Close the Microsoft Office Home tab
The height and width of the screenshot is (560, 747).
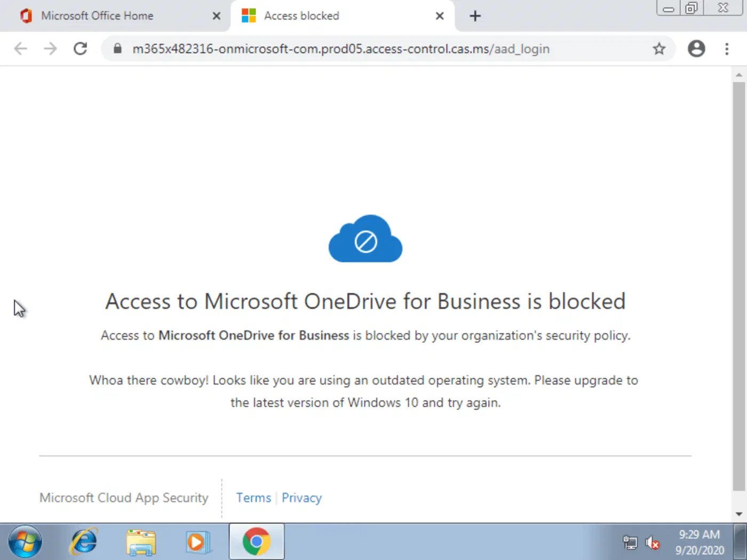click(x=217, y=16)
